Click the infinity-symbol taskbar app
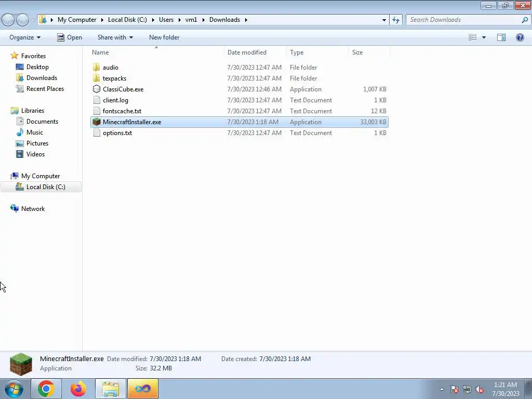532x399 pixels. pos(143,389)
